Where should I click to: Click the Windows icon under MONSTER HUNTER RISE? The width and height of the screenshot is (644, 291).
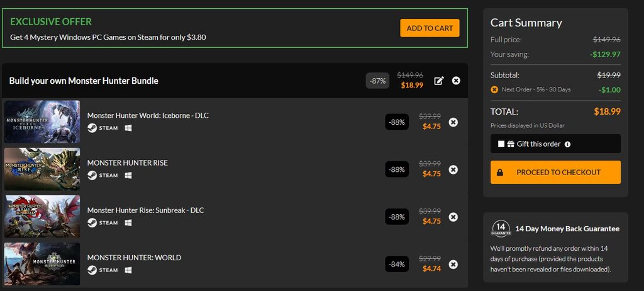128,176
